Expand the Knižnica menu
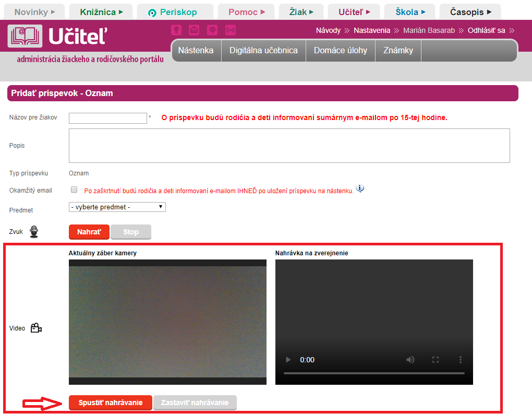 point(101,12)
